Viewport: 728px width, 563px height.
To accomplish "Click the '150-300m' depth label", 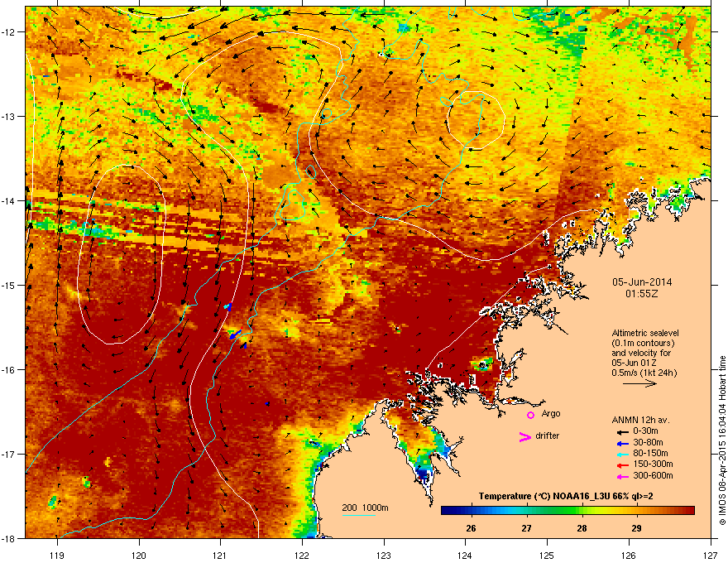I will tap(653, 464).
